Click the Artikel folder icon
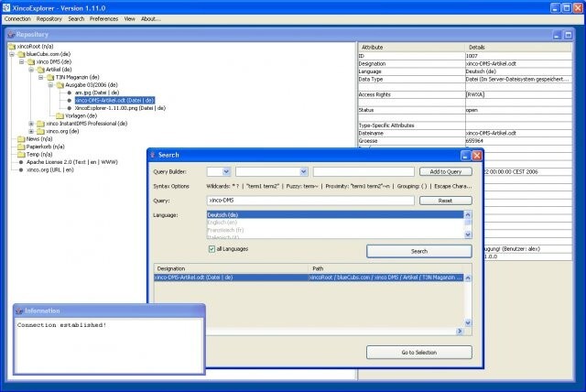The image size is (586, 392). tap(41, 70)
